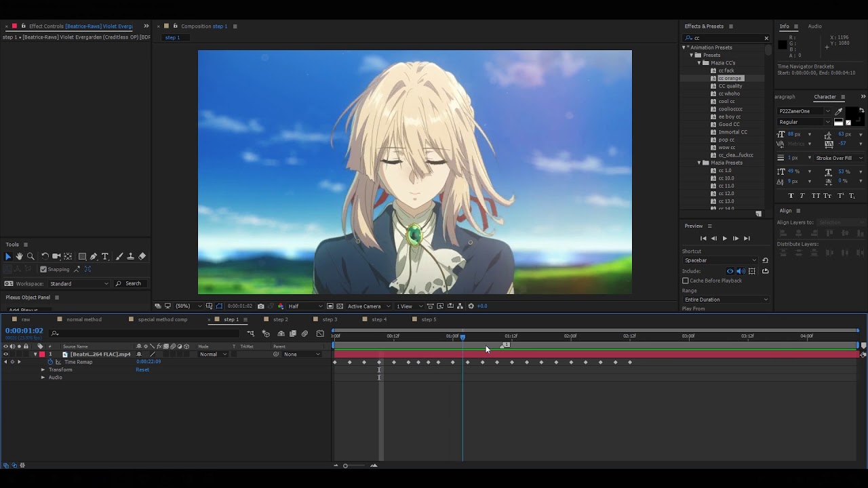Toggle the Snapping checkbox
Screen dimensions: 868x488
(43, 269)
